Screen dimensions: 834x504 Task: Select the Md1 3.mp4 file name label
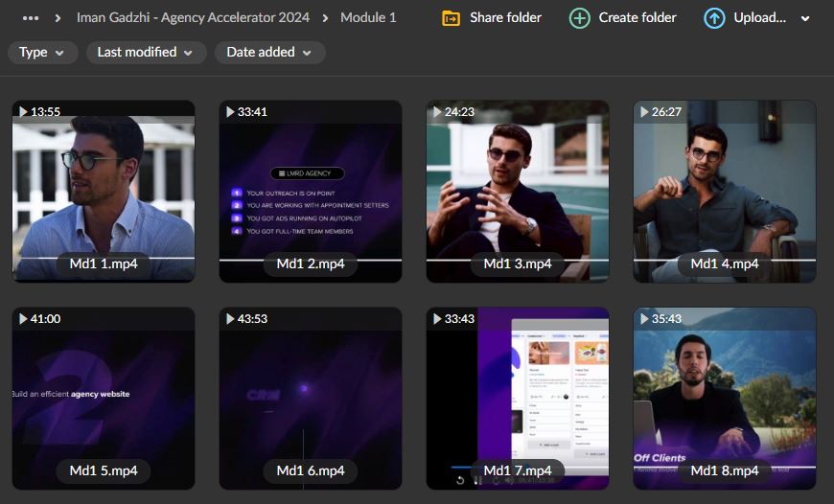point(518,263)
